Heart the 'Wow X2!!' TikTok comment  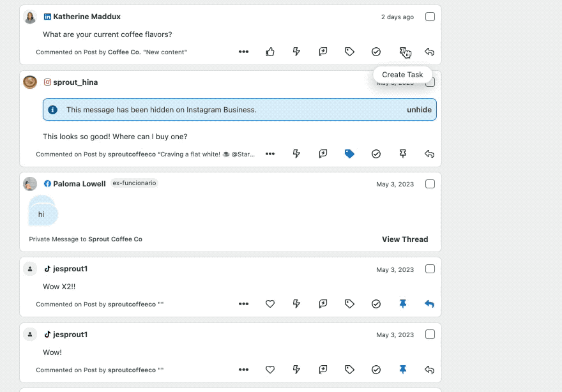(x=270, y=304)
